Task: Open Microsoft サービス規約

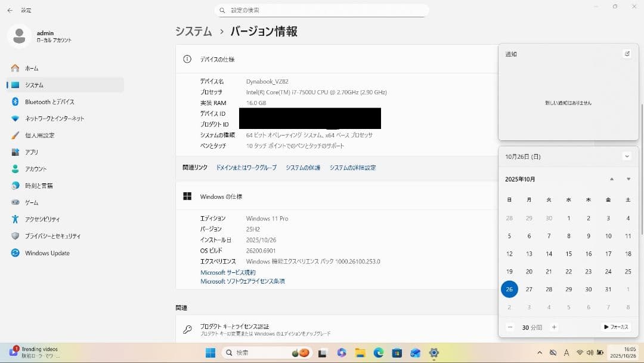Action: 228,272
